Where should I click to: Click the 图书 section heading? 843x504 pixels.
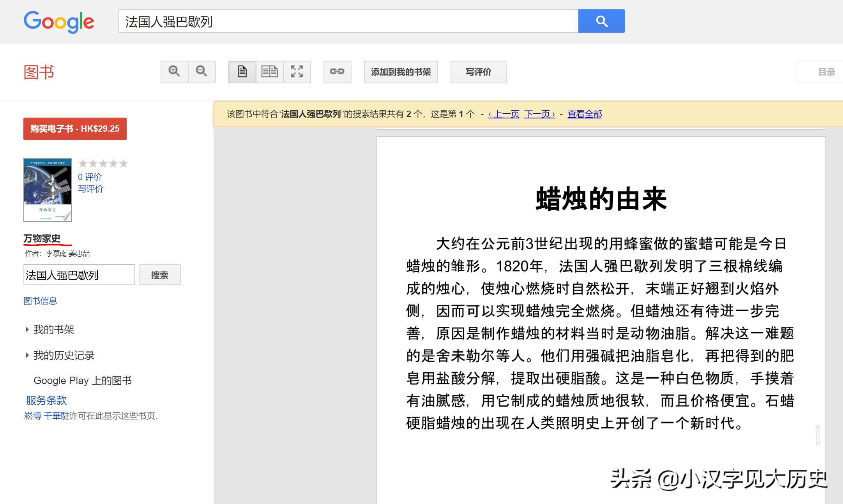tap(38, 72)
